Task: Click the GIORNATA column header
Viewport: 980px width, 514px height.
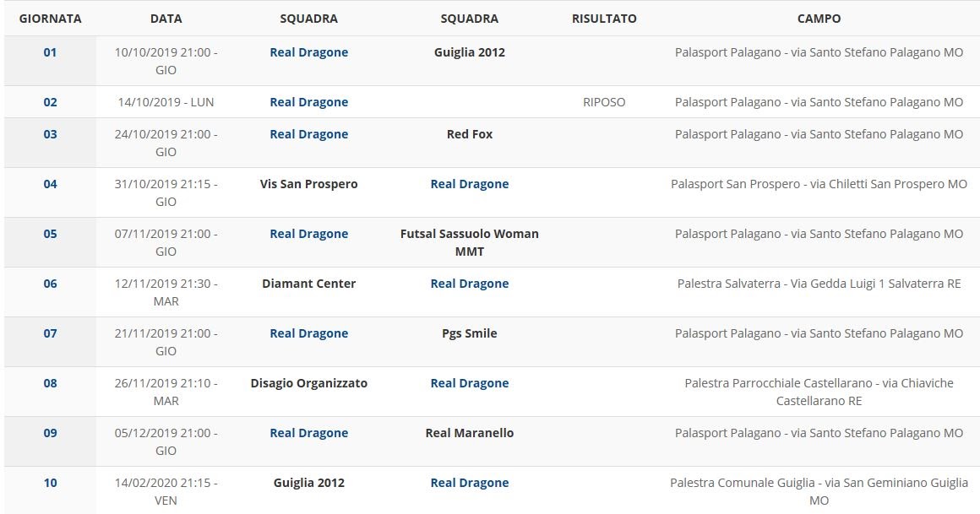Action: (50, 19)
